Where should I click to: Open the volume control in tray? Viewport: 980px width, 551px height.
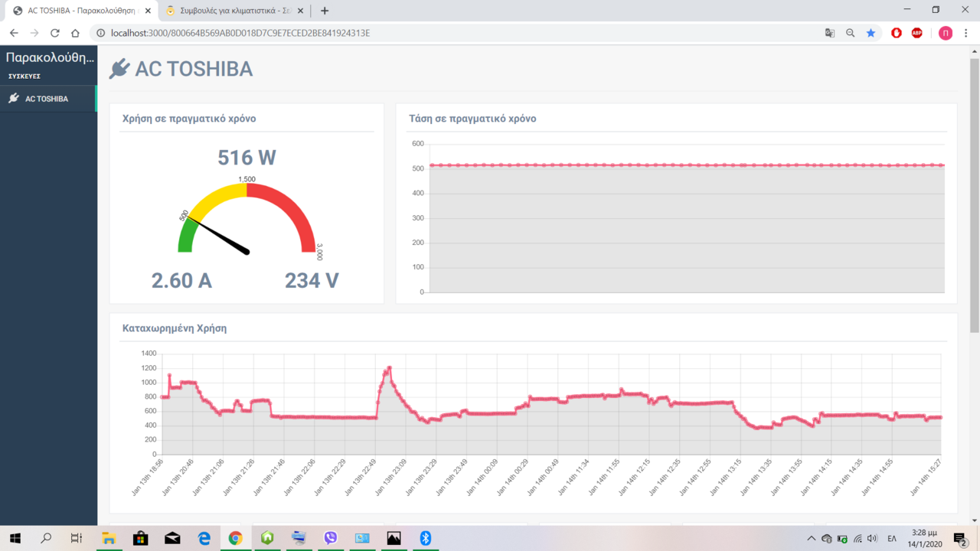click(872, 539)
